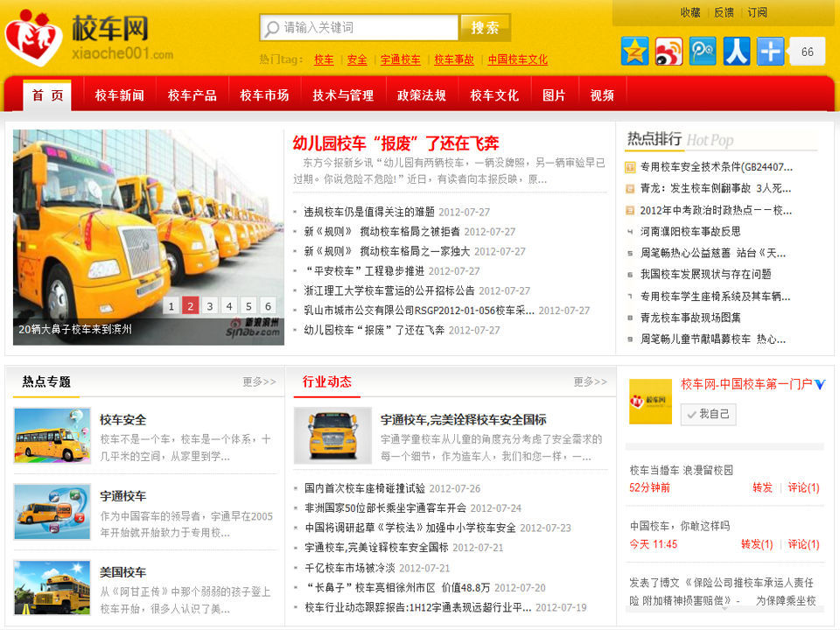Open the 视频 menu item
The height and width of the screenshot is (630, 840).
point(602,95)
